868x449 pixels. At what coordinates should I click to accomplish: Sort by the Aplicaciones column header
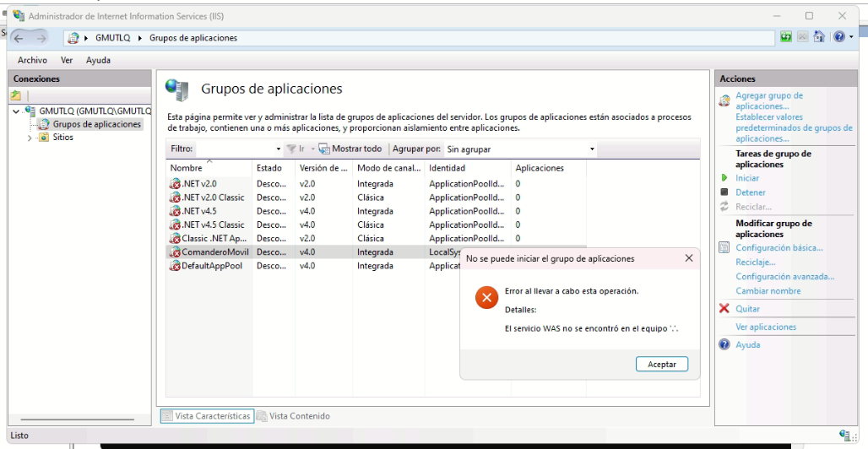click(x=549, y=168)
